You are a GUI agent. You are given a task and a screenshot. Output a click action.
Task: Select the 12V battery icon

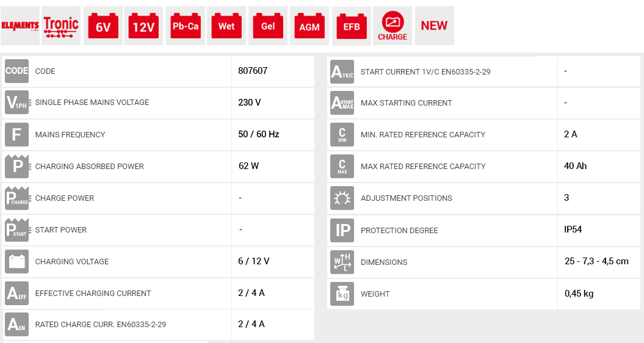[x=143, y=26]
